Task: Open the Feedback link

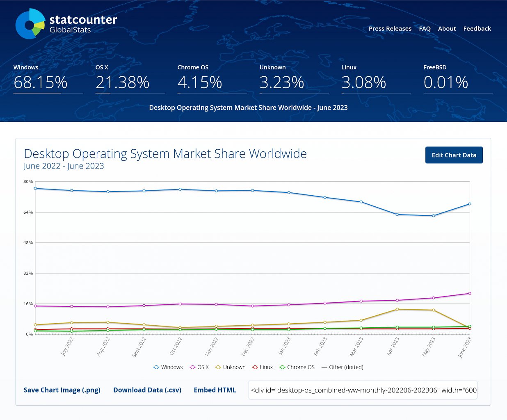Action: click(477, 29)
